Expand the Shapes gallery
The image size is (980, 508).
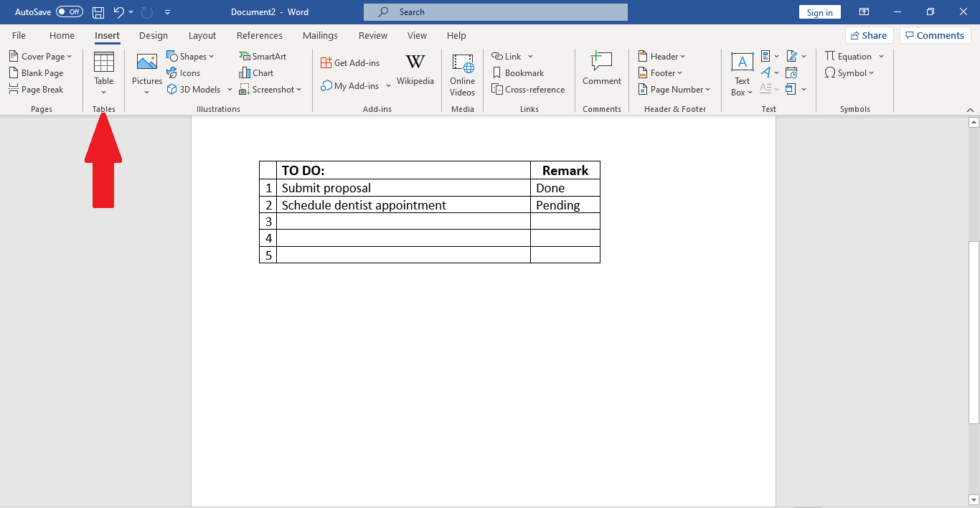192,56
